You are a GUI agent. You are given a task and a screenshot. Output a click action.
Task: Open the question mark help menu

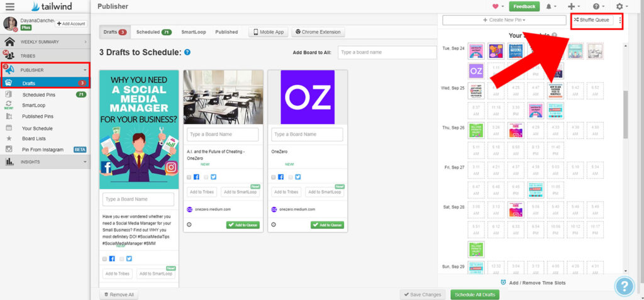596,6
